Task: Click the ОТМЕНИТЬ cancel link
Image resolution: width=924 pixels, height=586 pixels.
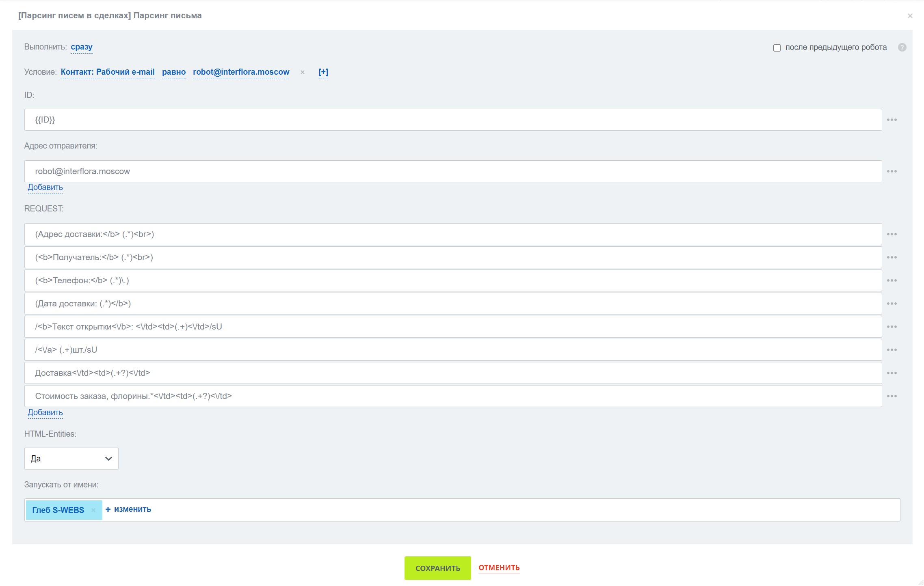Action: coord(499,568)
